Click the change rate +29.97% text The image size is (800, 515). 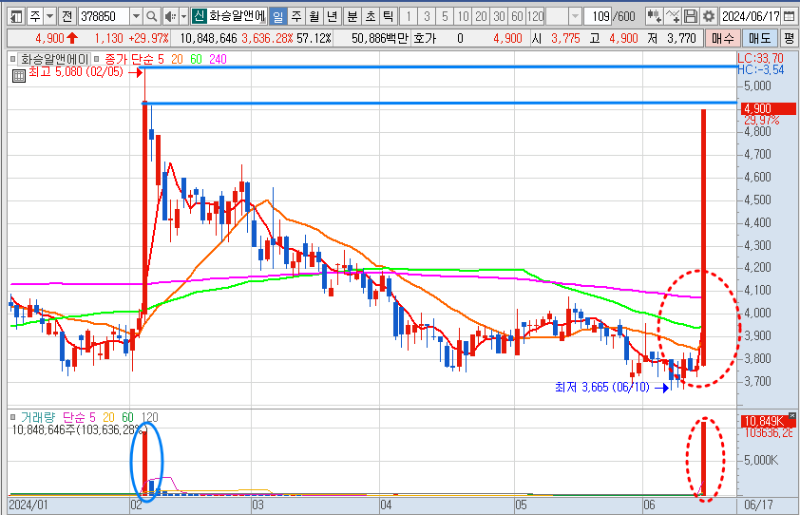(x=148, y=38)
